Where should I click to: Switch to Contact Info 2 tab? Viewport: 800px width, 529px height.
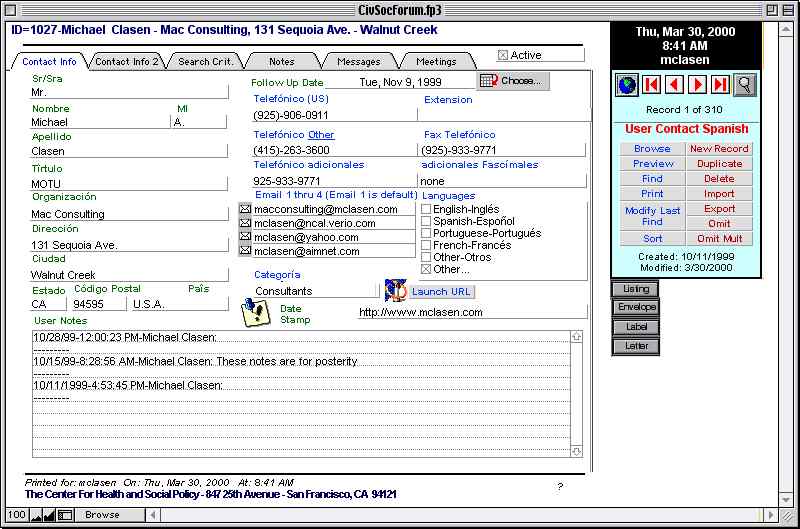(127, 62)
